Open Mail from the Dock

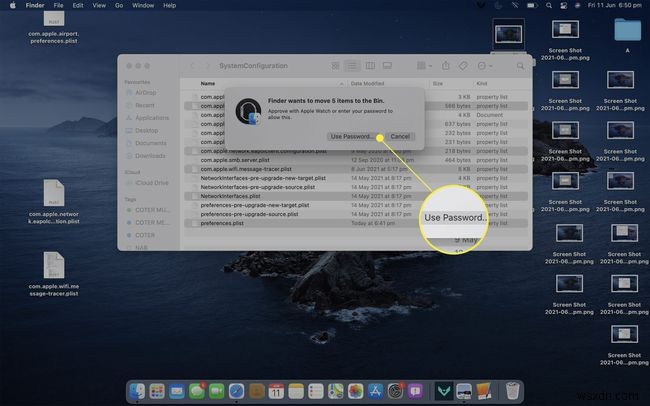pyautogui.click(x=177, y=391)
